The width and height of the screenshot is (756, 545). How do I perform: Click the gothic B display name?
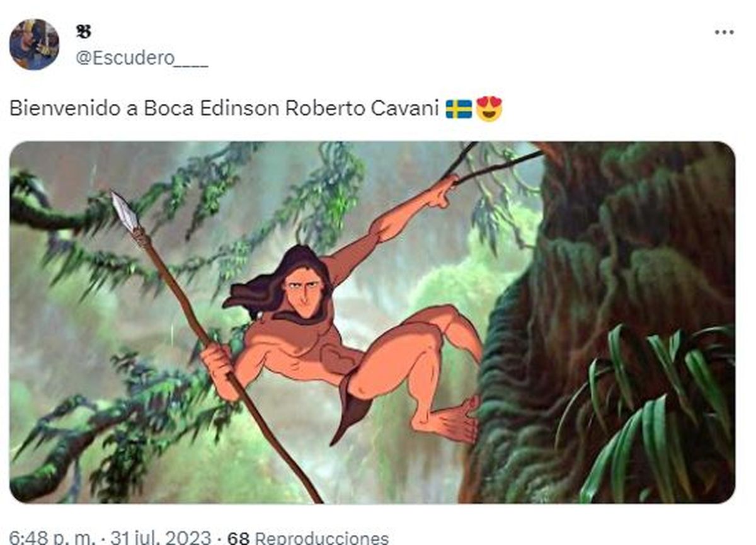pyautogui.click(x=83, y=32)
